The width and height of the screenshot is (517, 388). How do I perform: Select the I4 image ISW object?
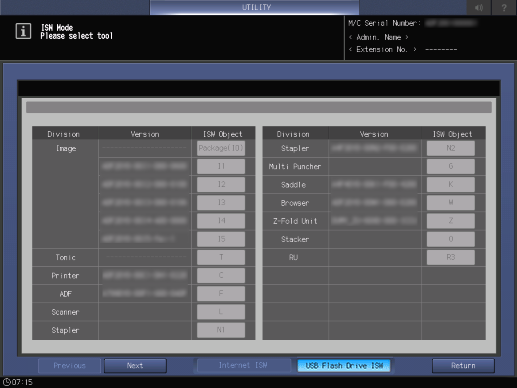[221, 221]
